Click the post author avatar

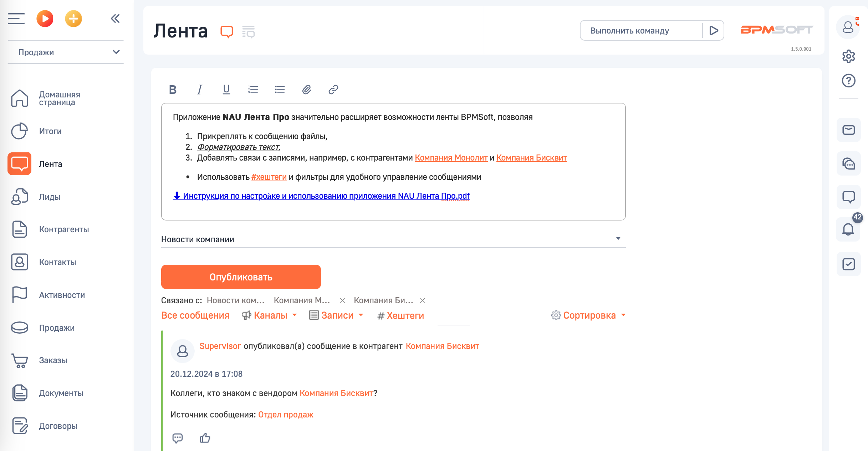point(183,351)
